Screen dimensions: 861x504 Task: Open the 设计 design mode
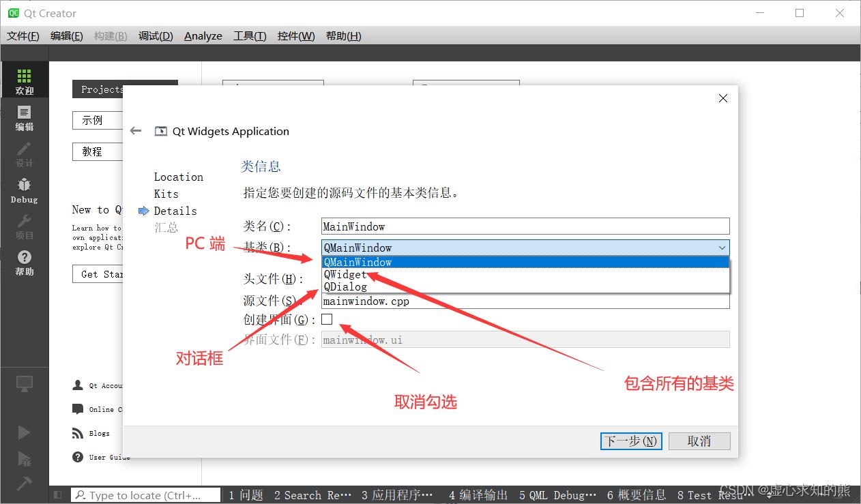pos(25,154)
